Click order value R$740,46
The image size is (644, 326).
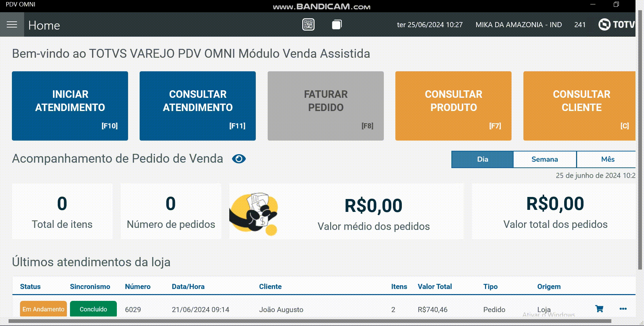coord(433,310)
